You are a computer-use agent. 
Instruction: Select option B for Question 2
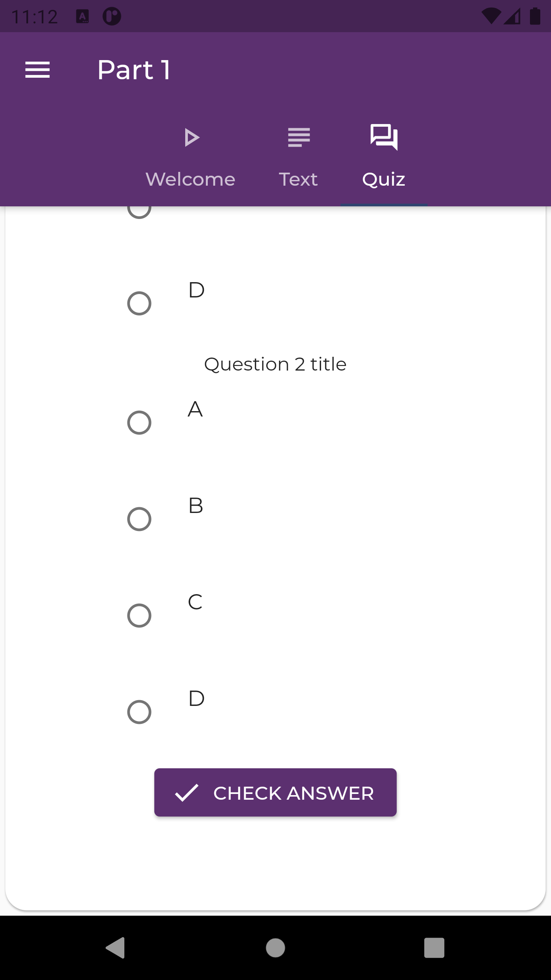139,519
